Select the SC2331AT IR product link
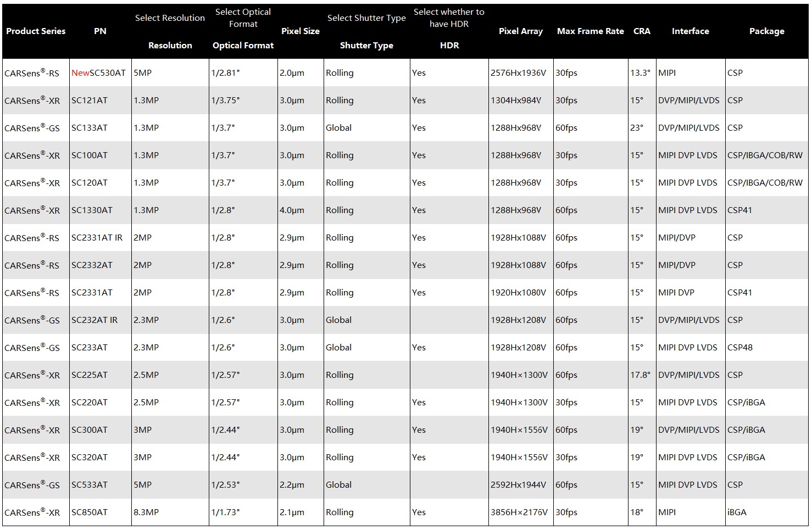812x530 pixels. (x=97, y=237)
